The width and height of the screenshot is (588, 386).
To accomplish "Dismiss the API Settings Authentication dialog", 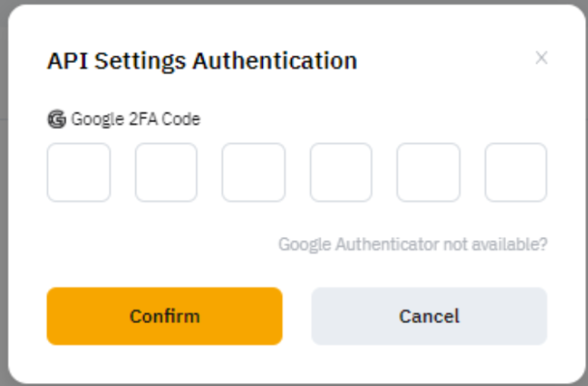I will (x=541, y=58).
